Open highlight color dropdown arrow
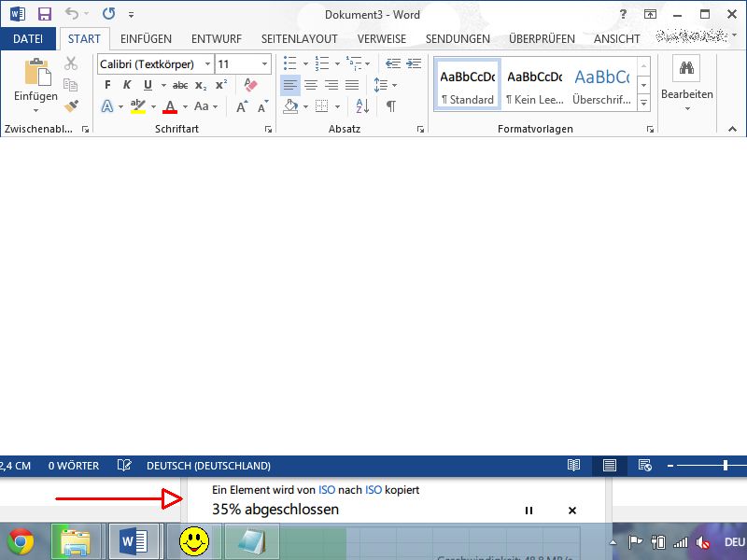This screenshot has height=560, width=747. click(153, 106)
